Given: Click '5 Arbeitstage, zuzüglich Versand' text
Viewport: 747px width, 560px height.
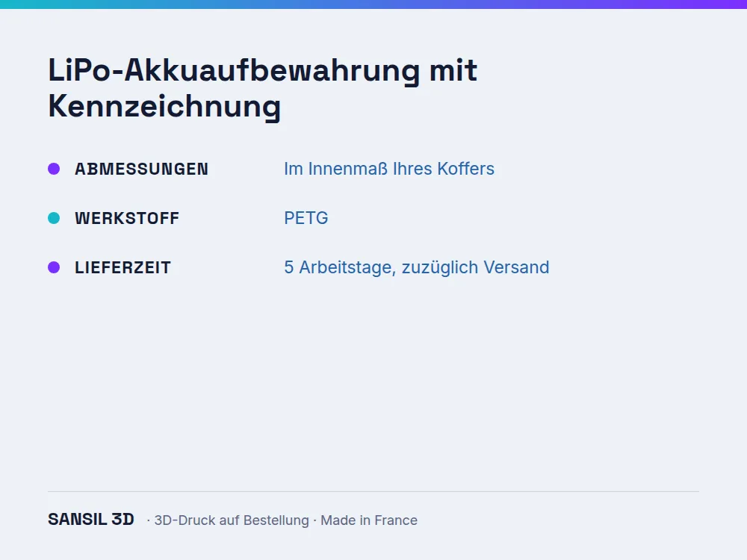Looking at the screenshot, I should pyautogui.click(x=416, y=267).
